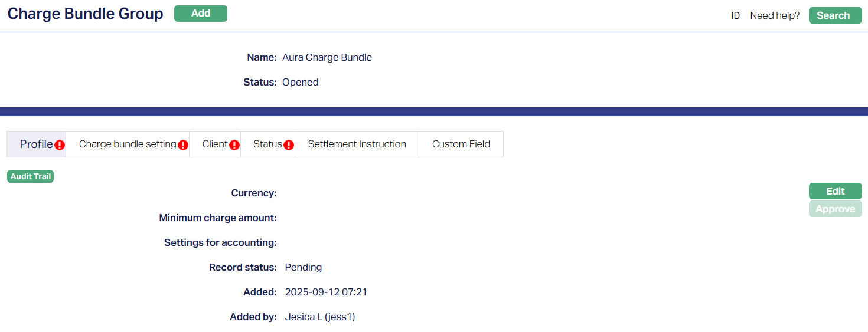868x332 pixels.
Task: Click the red alert icon next to Client
Action: click(x=234, y=145)
